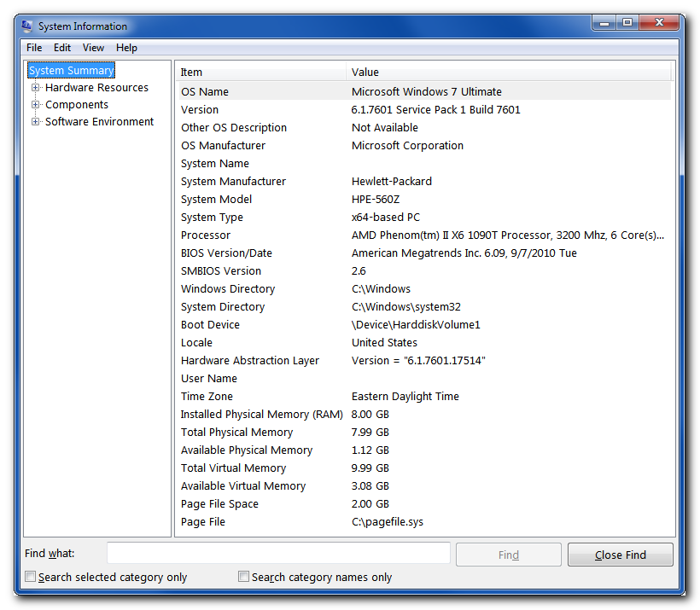Open the File menu
Image resolution: width=700 pixels, height=610 pixels.
pyautogui.click(x=34, y=48)
